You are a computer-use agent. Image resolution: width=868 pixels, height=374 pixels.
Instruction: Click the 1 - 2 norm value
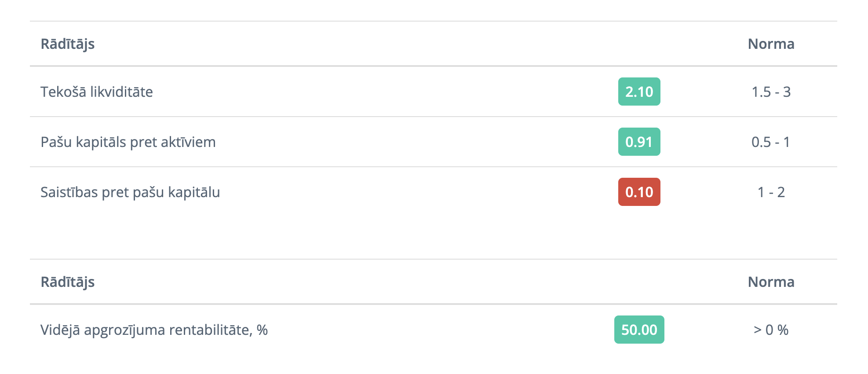click(x=771, y=192)
